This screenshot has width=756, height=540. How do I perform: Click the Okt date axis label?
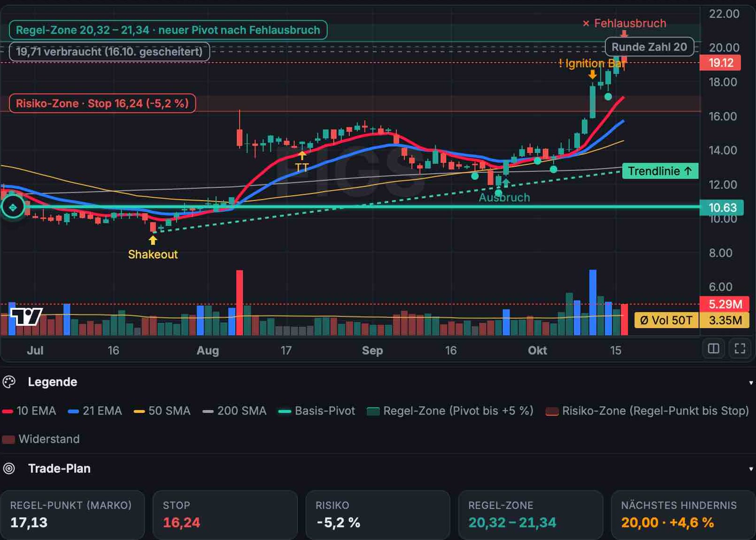537,350
